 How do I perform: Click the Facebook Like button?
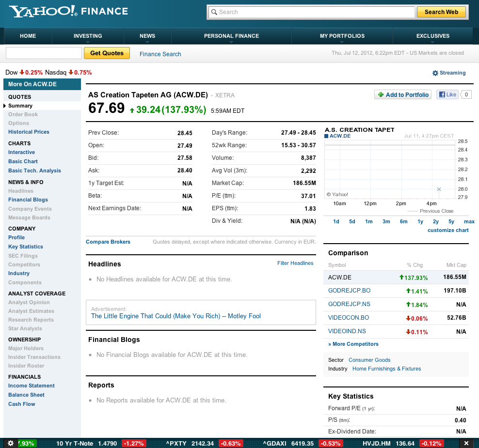(447, 94)
